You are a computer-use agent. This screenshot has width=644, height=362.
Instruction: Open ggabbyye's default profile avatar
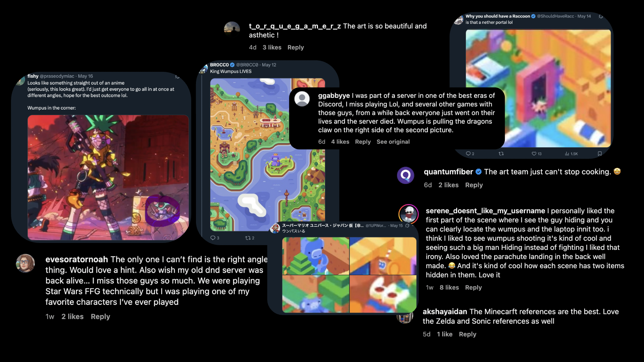pyautogui.click(x=302, y=99)
